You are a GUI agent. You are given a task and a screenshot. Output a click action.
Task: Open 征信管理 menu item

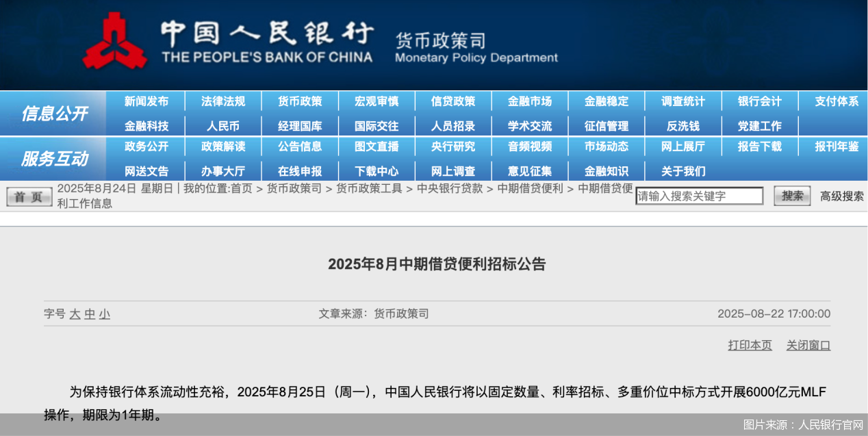tap(607, 126)
